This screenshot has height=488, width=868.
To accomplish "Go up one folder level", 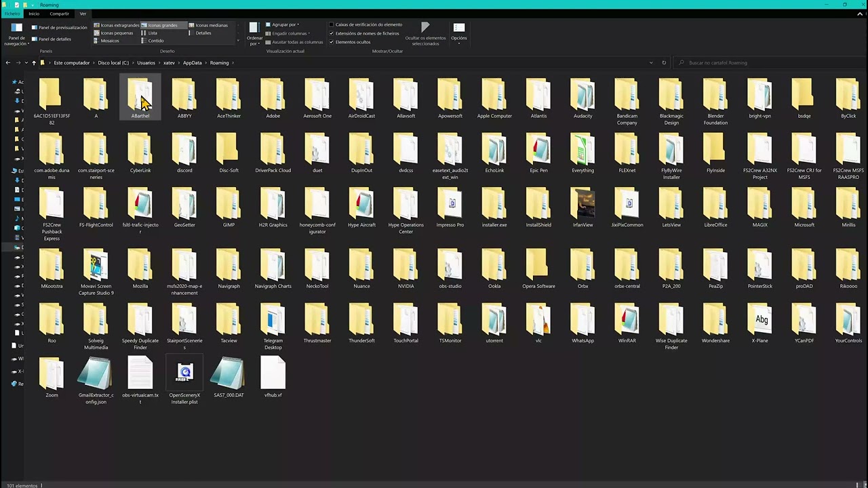I will coord(34,62).
